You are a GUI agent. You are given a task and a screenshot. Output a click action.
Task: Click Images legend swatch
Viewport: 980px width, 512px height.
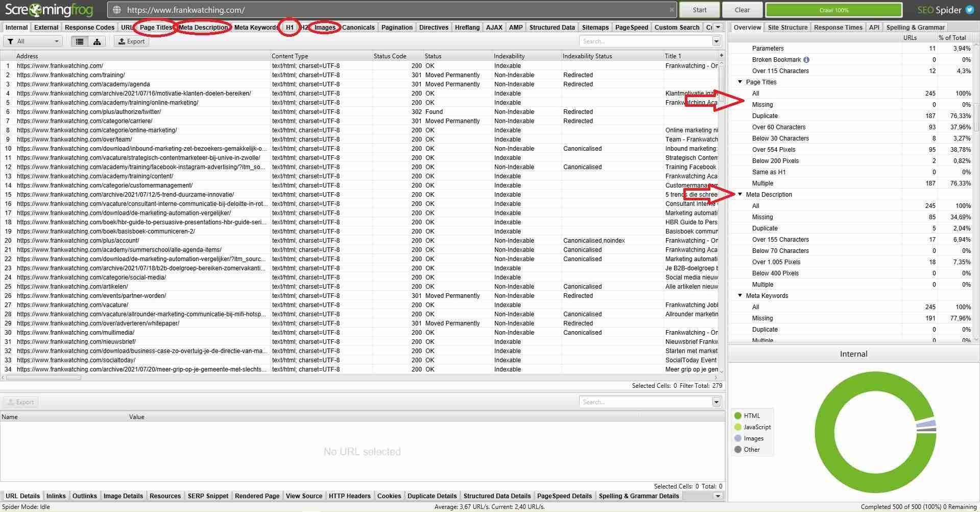[737, 438]
